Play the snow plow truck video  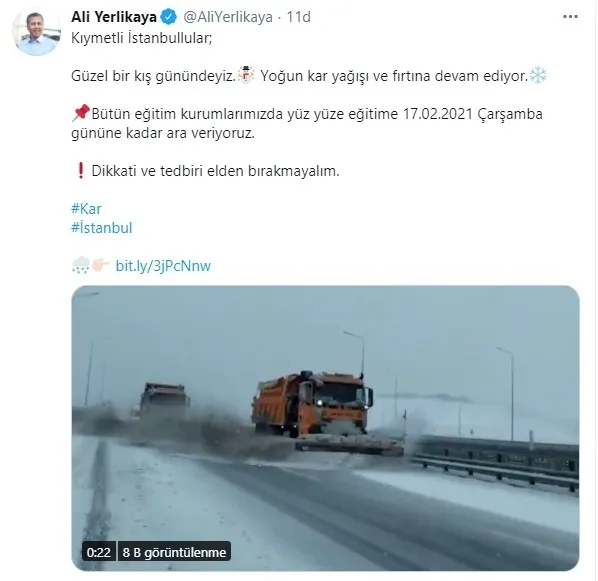pyautogui.click(x=325, y=428)
